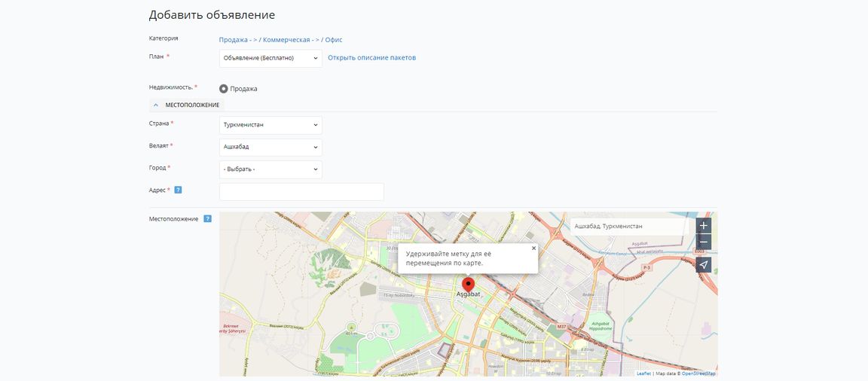Click help icon next to Местоположение label
Viewport: 868px width, 381px height.
click(x=207, y=219)
